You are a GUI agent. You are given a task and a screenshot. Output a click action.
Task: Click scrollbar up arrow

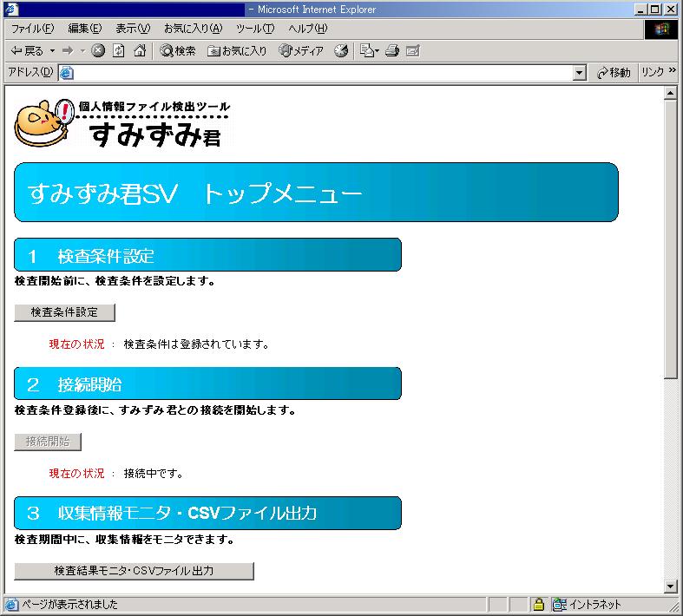670,93
